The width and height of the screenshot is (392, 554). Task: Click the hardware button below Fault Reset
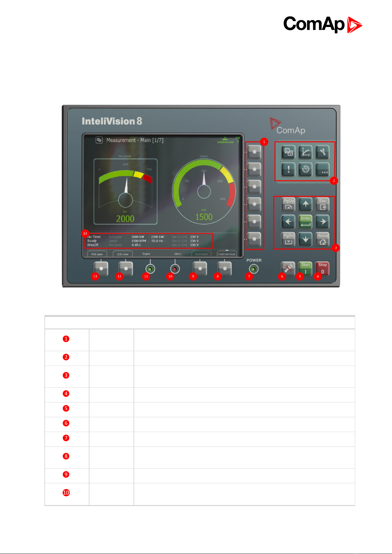click(x=200, y=269)
